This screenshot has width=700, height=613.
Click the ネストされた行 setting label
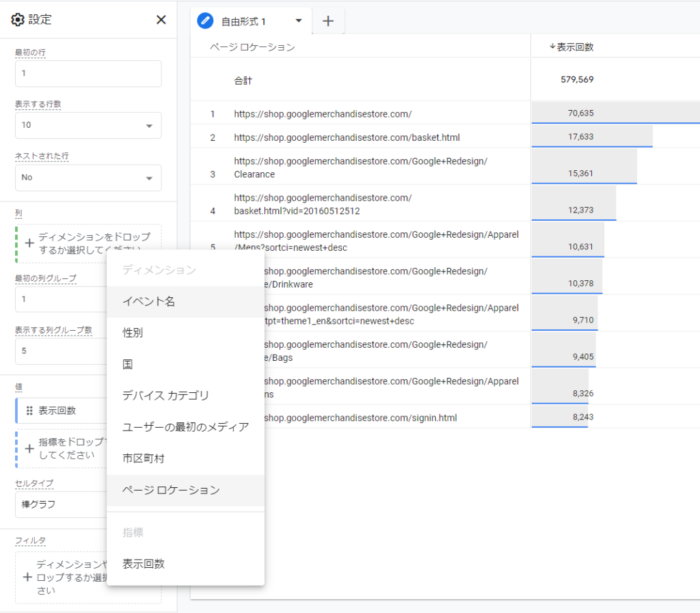42,156
